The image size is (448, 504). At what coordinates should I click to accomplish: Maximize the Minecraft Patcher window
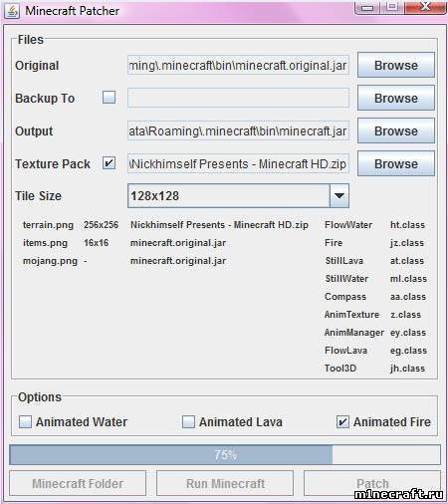point(391,7)
